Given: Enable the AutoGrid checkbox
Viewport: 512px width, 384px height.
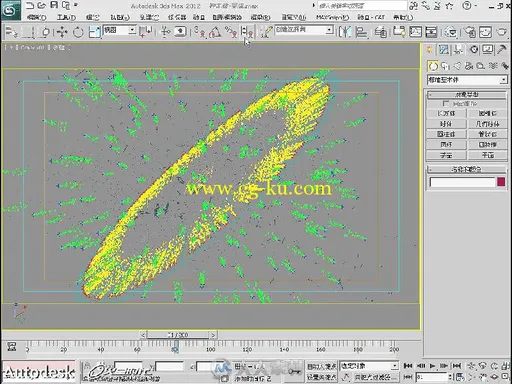Looking at the screenshot, I should pos(446,104).
